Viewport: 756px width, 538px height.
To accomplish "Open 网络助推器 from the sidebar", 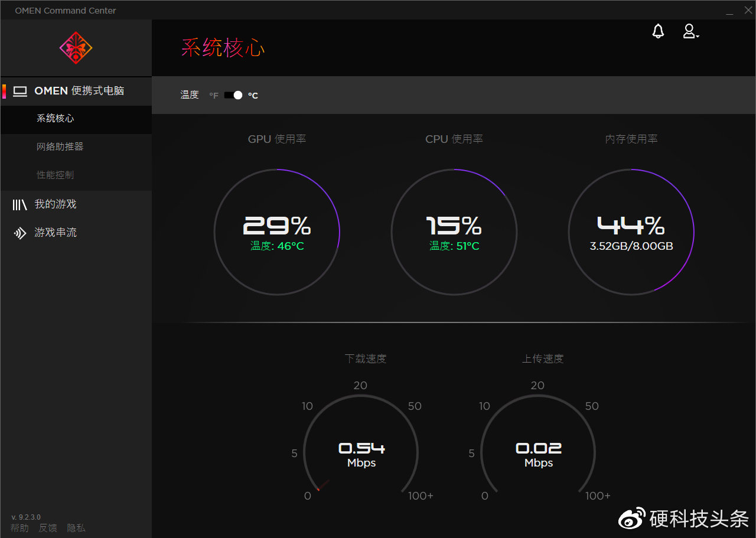I will [x=60, y=146].
